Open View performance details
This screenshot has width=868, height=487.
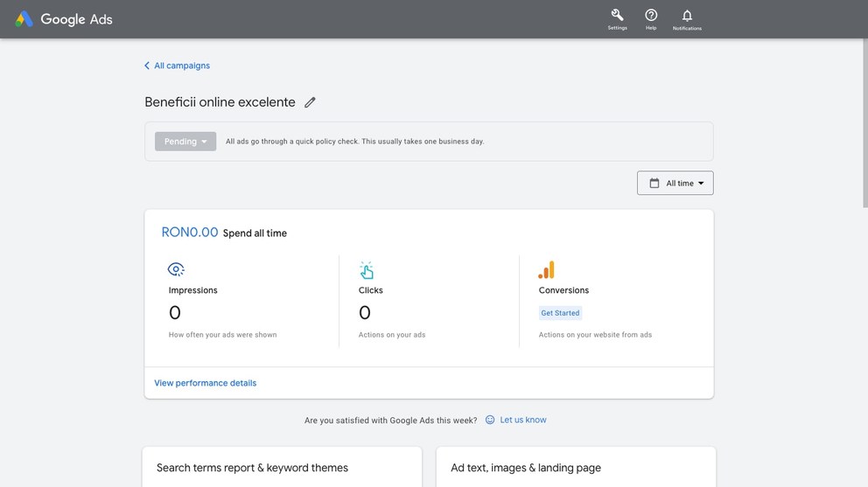[206, 383]
